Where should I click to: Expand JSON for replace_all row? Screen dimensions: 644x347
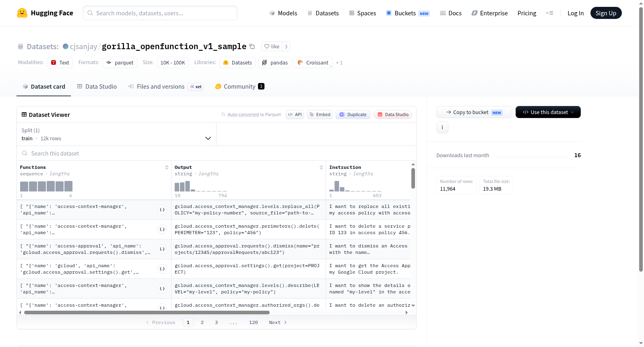162,210
